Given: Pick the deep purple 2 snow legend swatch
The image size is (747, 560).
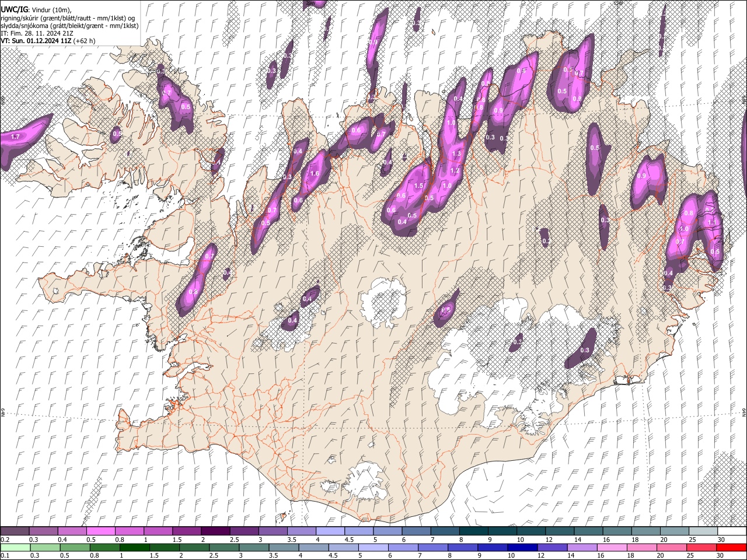Looking at the screenshot, I should tap(215, 531).
